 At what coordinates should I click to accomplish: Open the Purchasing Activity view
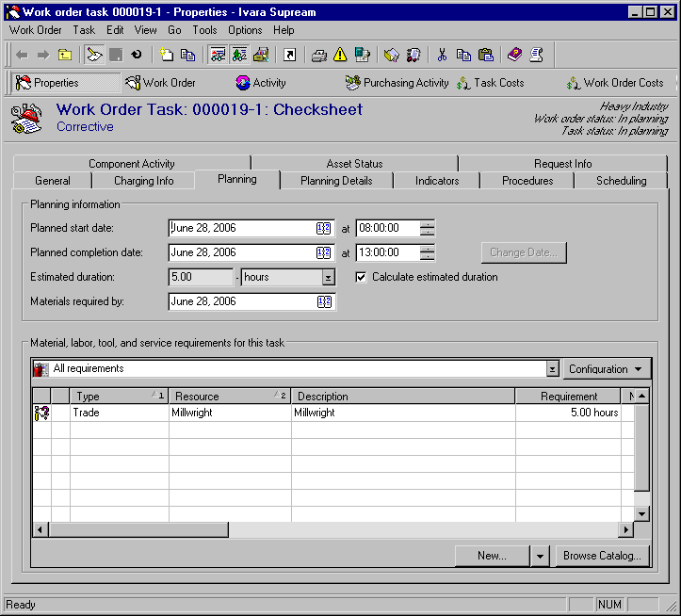click(397, 83)
